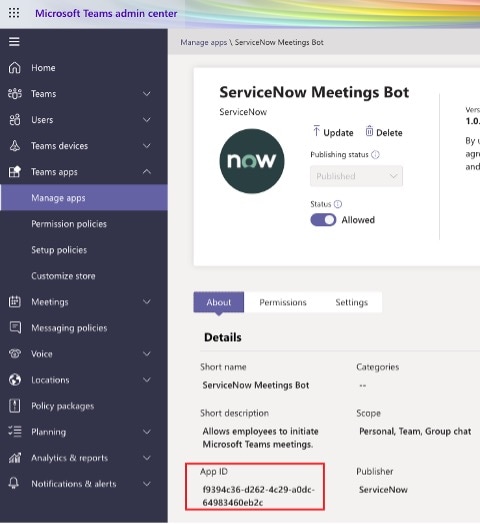The image size is (480, 524).
Task: Open Messaging policies label in sidebar
Action: pos(69,328)
